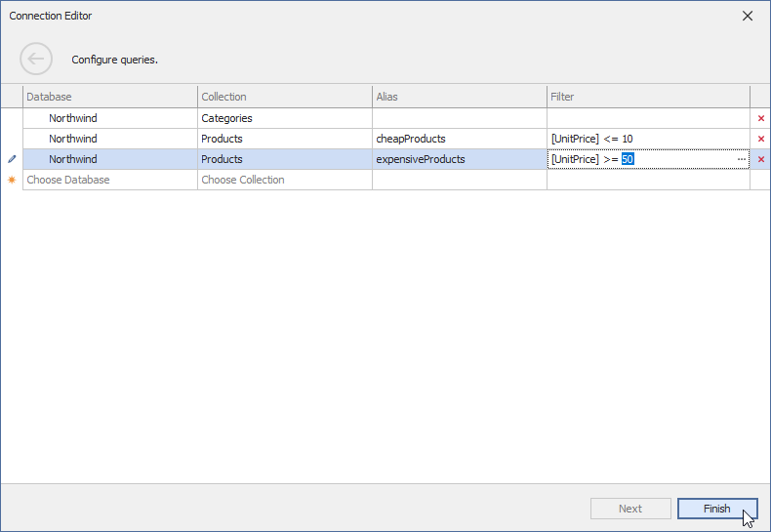
Task: Click the back arrow button
Action: [36, 60]
